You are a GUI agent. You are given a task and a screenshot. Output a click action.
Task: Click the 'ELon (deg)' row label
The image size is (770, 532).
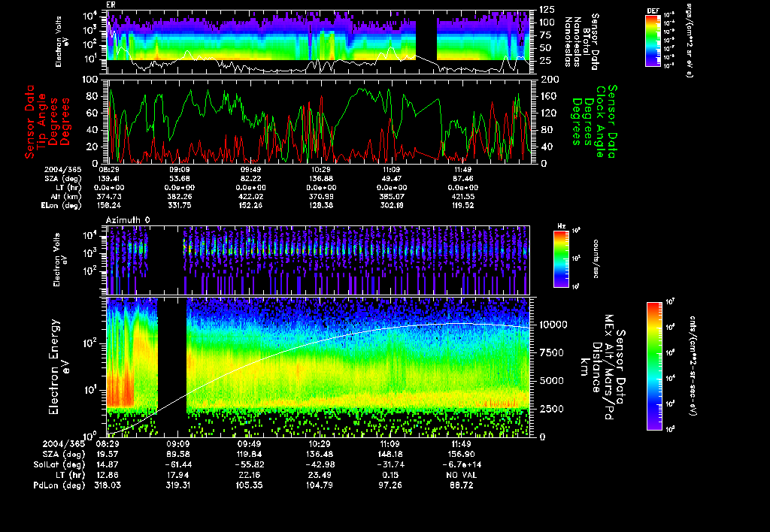(61, 205)
